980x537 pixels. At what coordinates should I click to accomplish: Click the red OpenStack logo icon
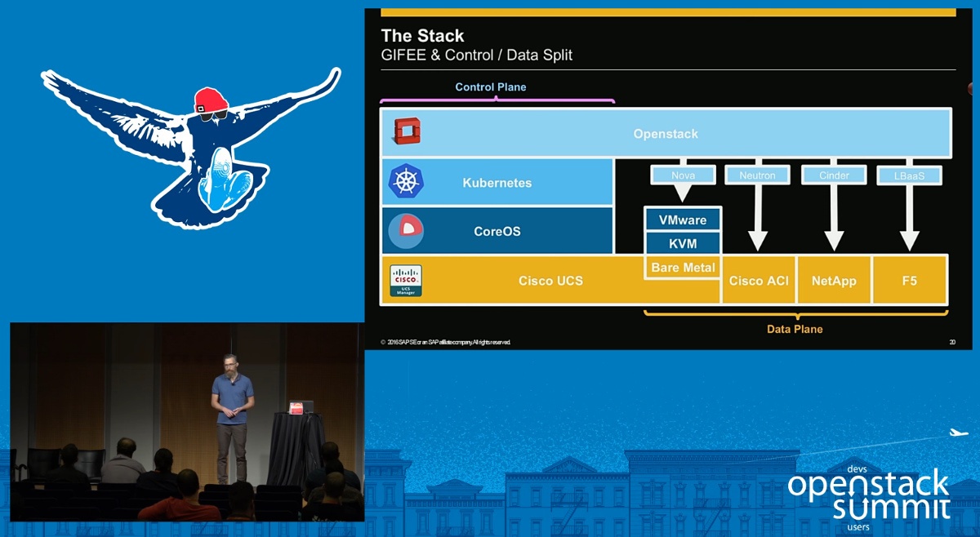[x=406, y=132]
